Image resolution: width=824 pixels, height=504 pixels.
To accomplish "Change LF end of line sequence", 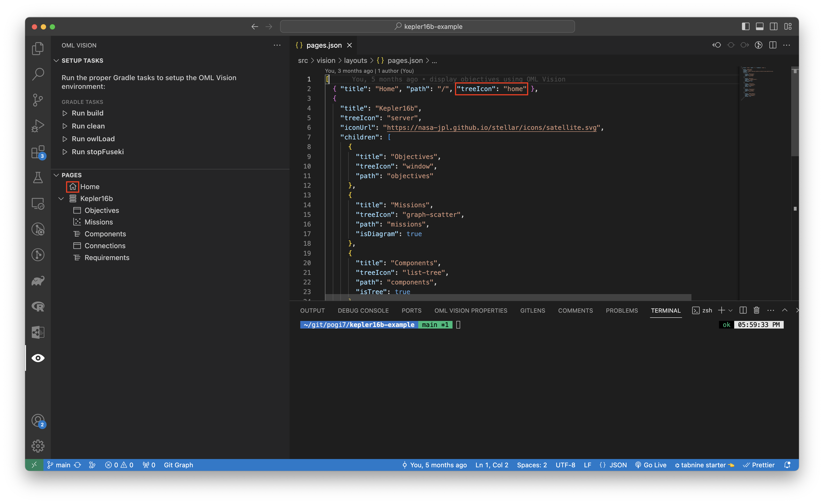I will [x=587, y=465].
